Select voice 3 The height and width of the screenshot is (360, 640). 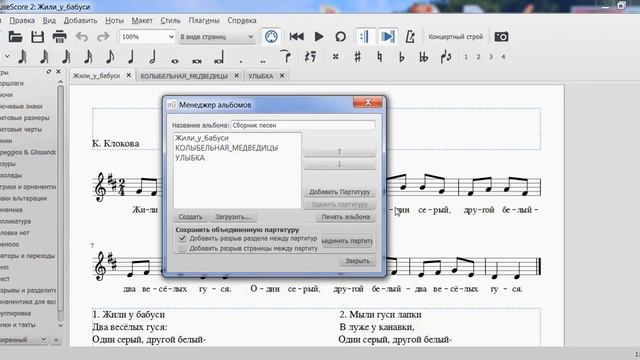[491, 57]
